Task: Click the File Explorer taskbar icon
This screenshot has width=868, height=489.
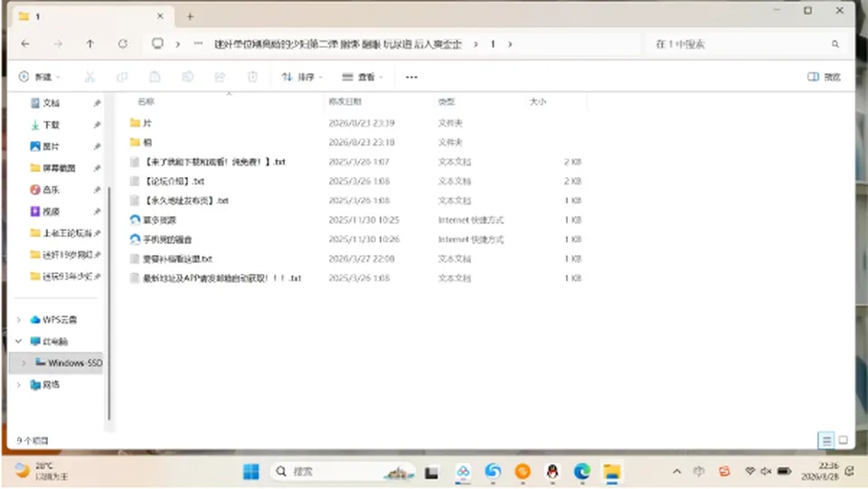Action: pos(612,472)
